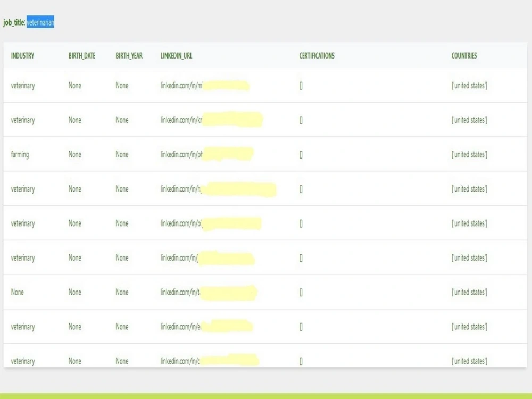
Task: Click the [] certifications cell in the linkedin.com/in/t row
Action: pyautogui.click(x=301, y=293)
